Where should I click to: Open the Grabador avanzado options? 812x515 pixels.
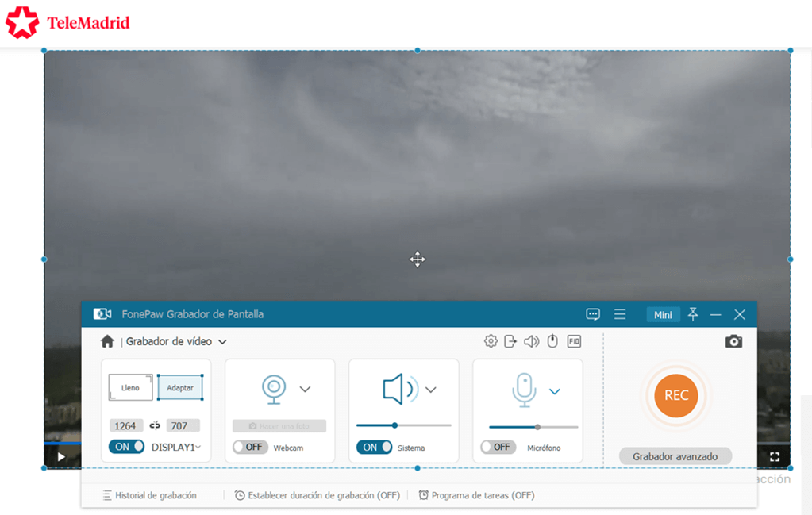click(x=675, y=456)
